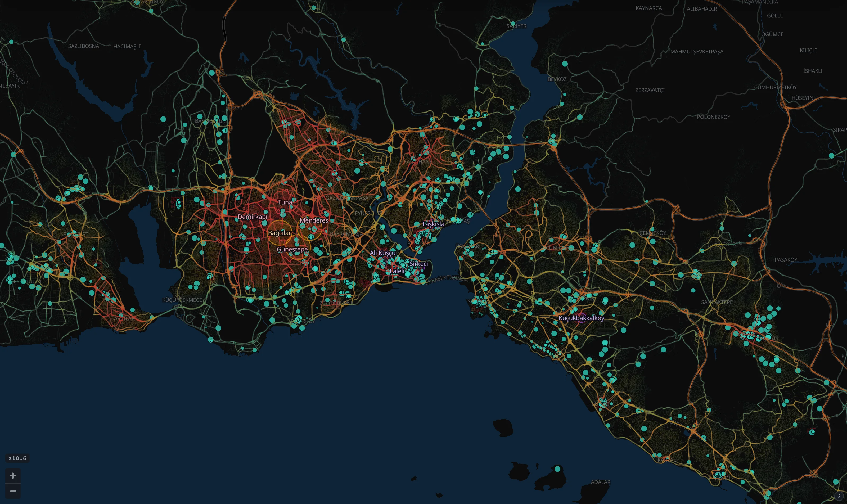Select the Güneştepe label

click(x=292, y=249)
